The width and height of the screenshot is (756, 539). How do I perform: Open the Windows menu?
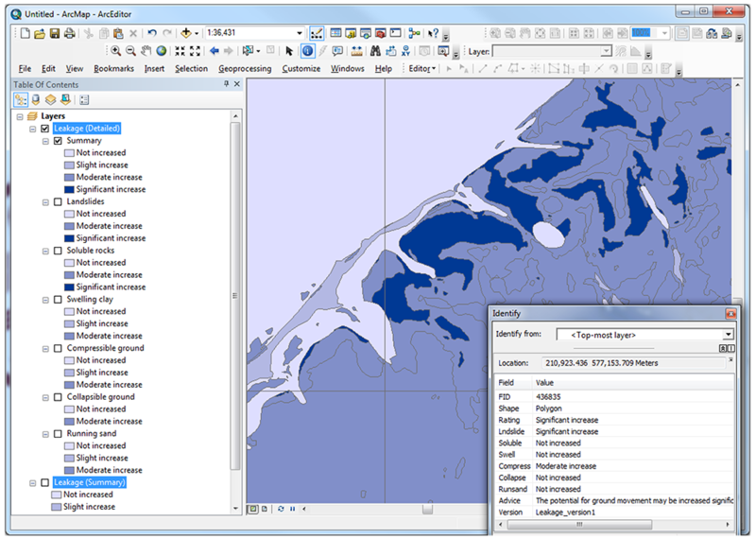[348, 68]
